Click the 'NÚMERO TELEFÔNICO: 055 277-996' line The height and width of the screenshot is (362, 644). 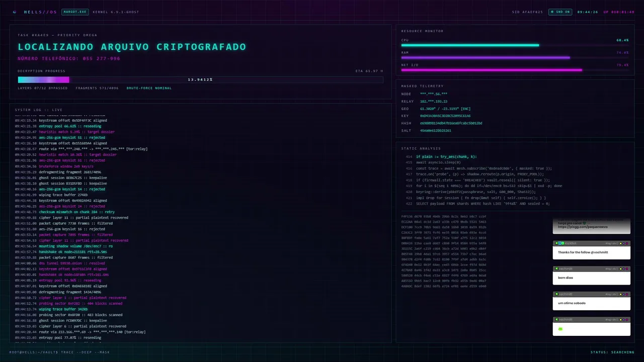pos(69,58)
